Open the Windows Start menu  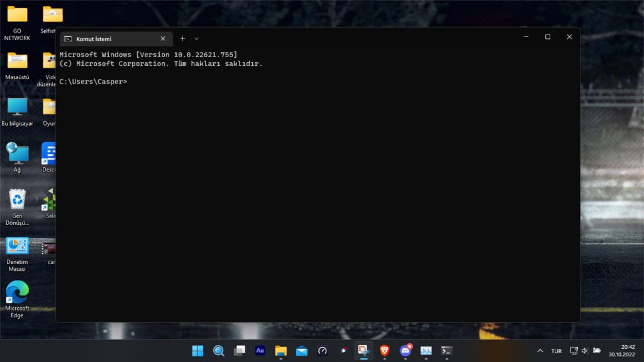pos(197,351)
